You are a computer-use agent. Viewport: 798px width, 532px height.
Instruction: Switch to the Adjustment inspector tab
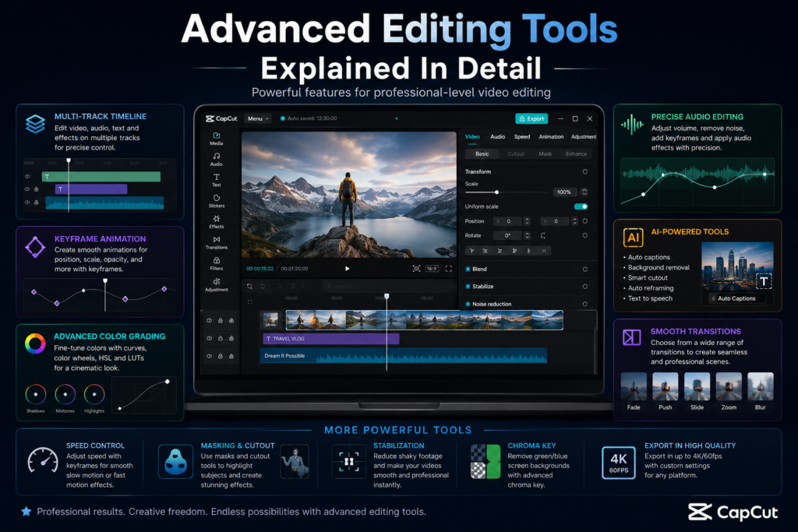pyautogui.click(x=583, y=137)
